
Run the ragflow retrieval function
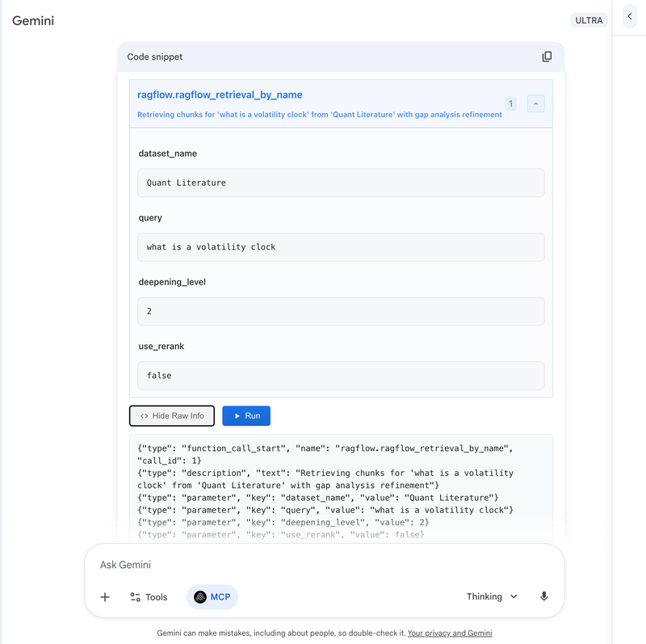coord(246,415)
